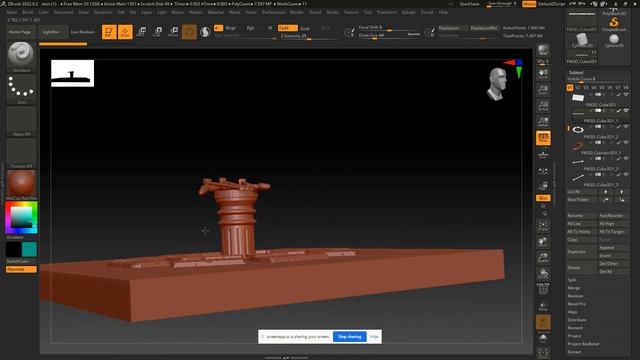Click ReplayLastRel button
Screen dimensions: 640x360
484,28
